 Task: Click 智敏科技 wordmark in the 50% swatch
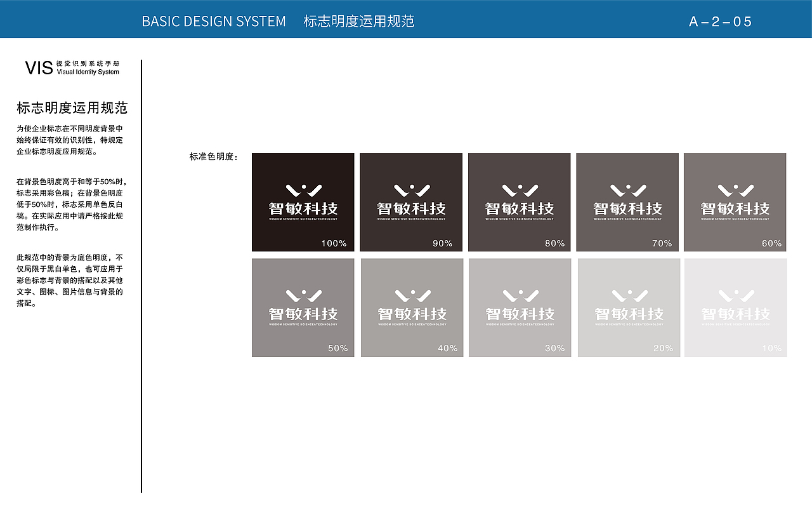(x=303, y=314)
